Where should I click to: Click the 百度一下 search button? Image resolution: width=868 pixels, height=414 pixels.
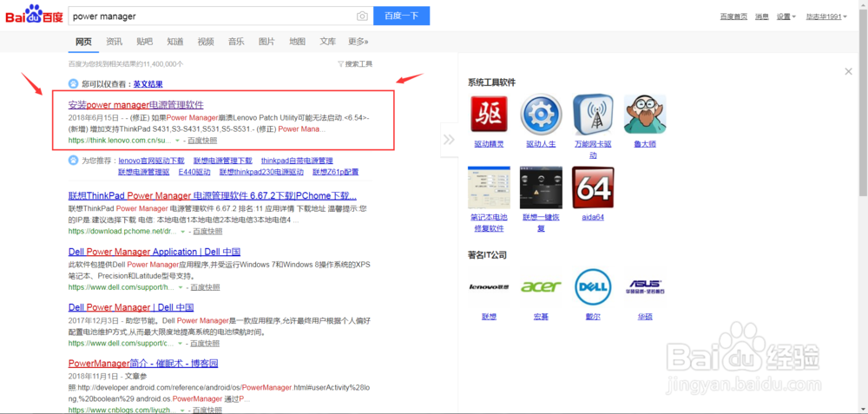coord(401,16)
